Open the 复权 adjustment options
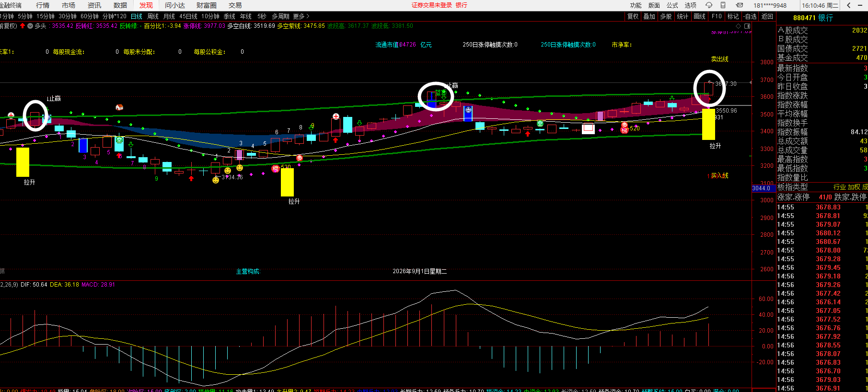Image resolution: width=868 pixels, height=392 pixels. tap(633, 16)
